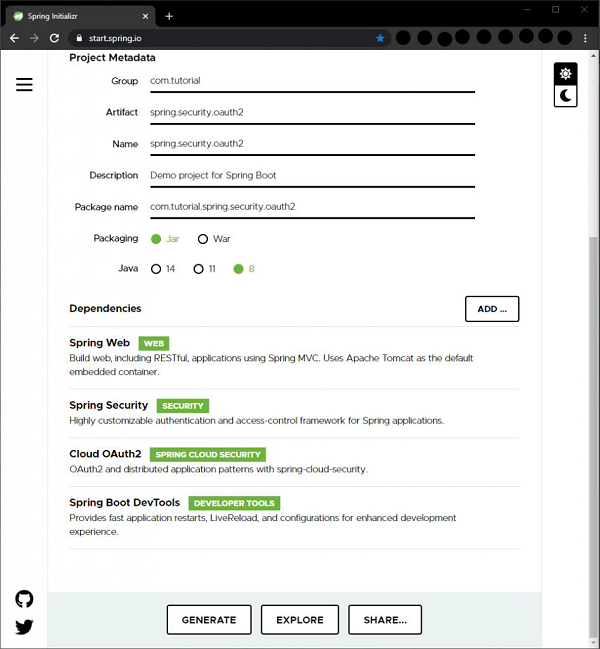Switch to dark theme moon icon
Image resolution: width=600 pixels, height=649 pixels.
tap(565, 96)
